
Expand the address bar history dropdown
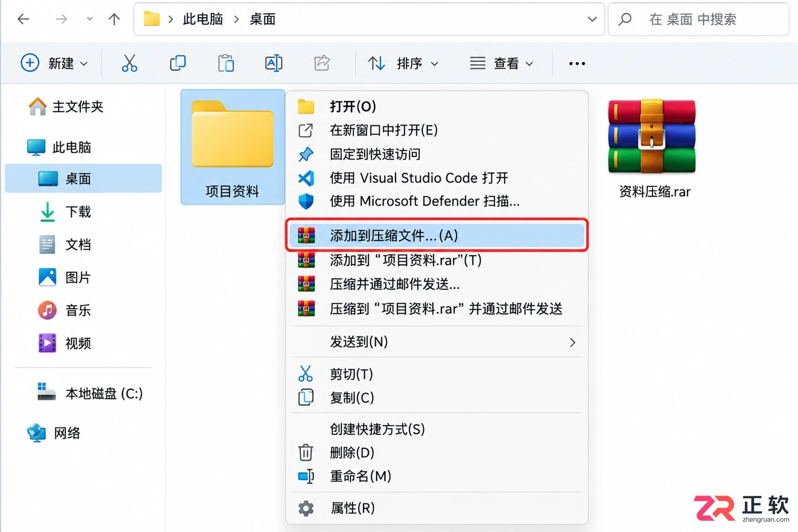(592, 19)
